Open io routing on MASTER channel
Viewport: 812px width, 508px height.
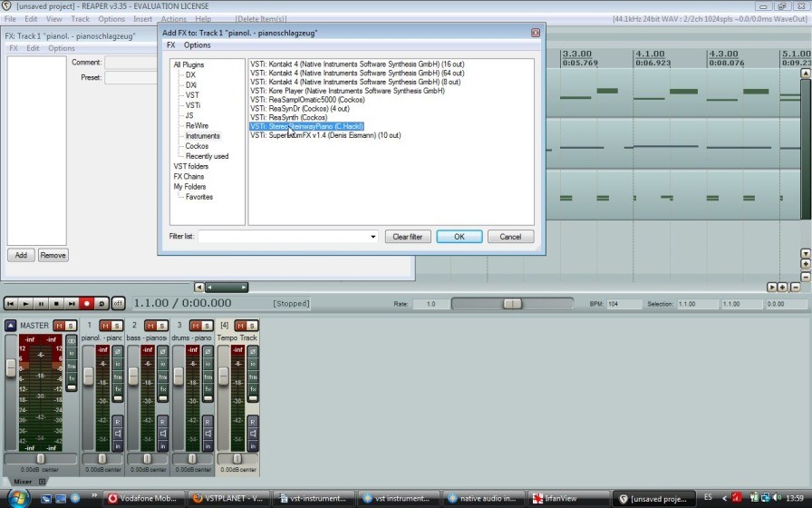pyautogui.click(x=72, y=354)
